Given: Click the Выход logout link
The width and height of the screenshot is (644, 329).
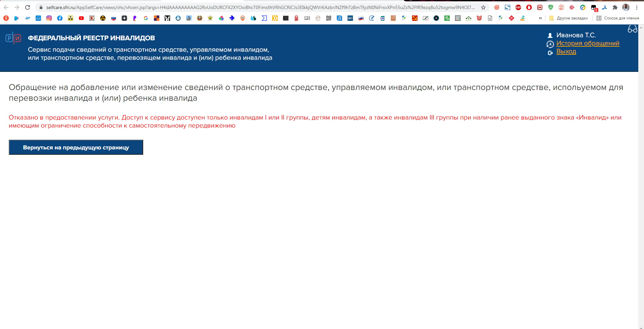Looking at the screenshot, I should point(566,51).
